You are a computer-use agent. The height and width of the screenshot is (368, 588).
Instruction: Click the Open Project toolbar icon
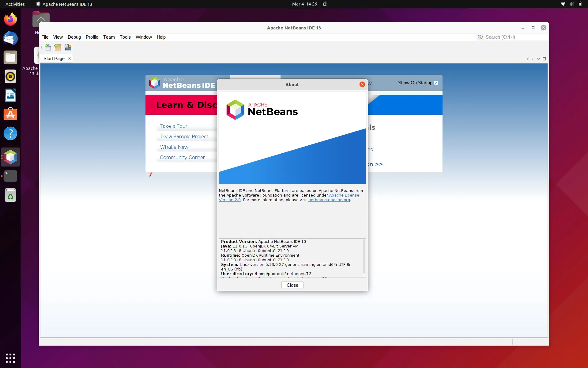[x=68, y=47]
